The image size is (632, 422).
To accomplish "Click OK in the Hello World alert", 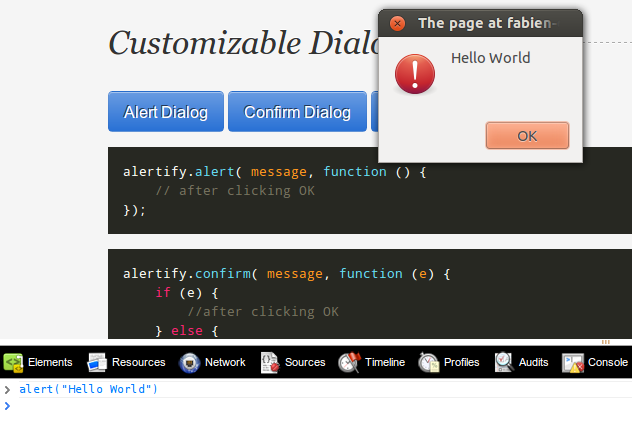I will tap(527, 136).
